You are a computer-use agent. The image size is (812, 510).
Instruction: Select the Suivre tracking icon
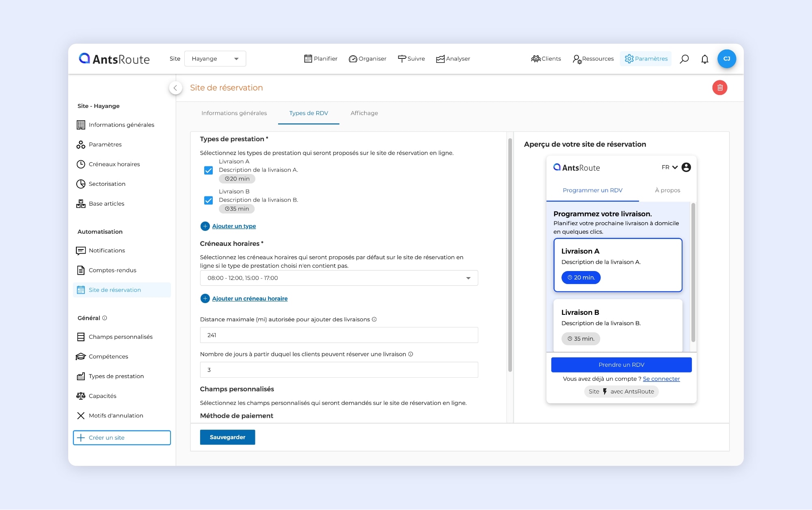pos(411,58)
